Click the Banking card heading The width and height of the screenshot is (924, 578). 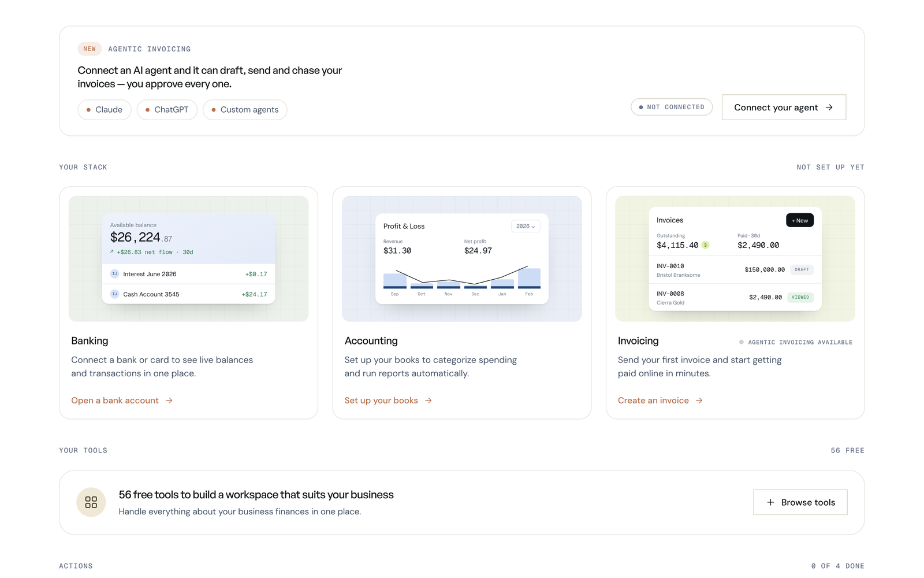(90, 341)
